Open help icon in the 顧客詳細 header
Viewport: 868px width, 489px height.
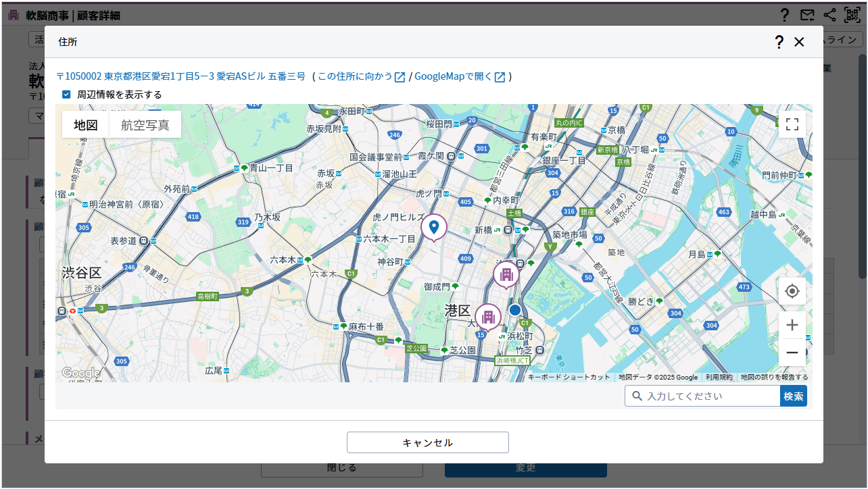[x=785, y=15]
